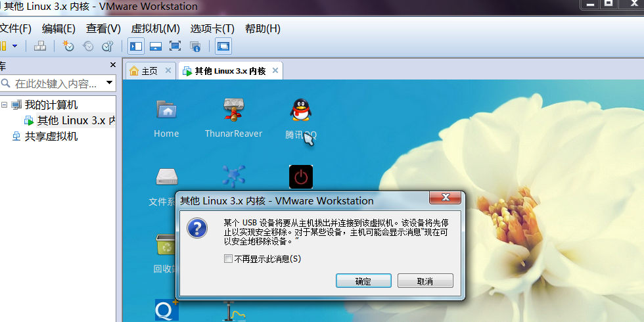Click the send Ctrl+Alt+Del toolbar icon
The image size is (644, 322).
[x=40, y=46]
